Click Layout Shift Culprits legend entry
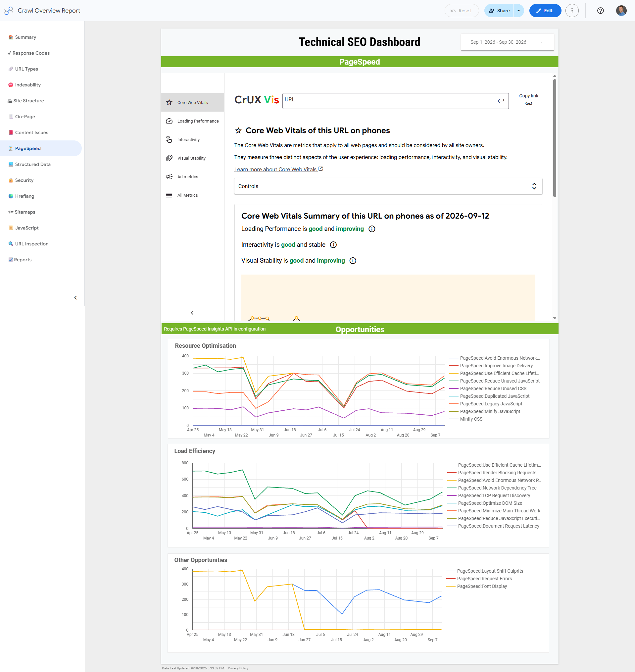 [x=485, y=571]
